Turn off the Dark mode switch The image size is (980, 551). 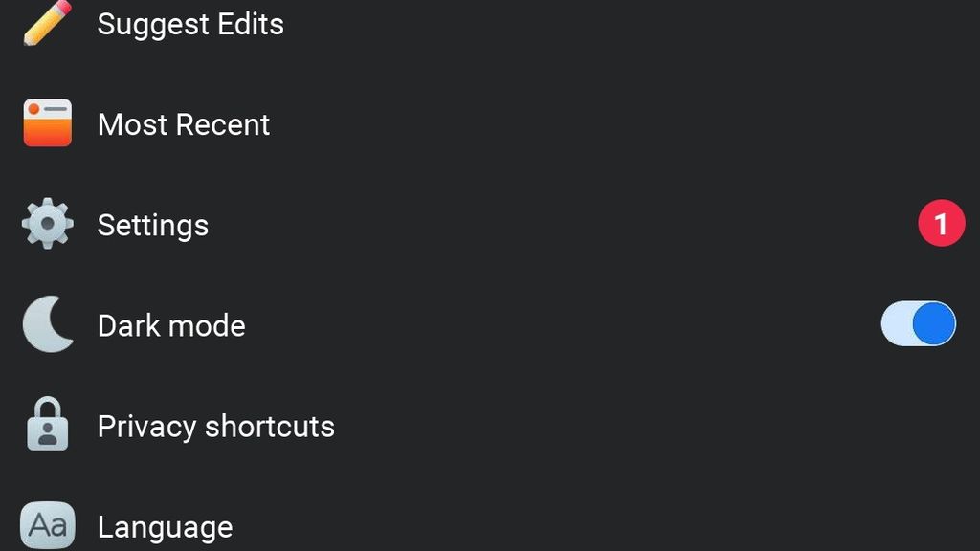click(918, 324)
